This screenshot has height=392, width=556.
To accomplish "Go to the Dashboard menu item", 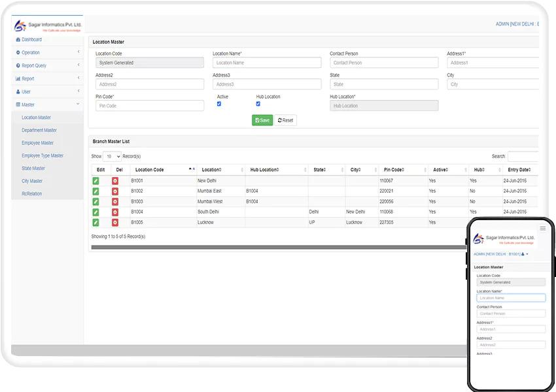I will click(x=31, y=40).
